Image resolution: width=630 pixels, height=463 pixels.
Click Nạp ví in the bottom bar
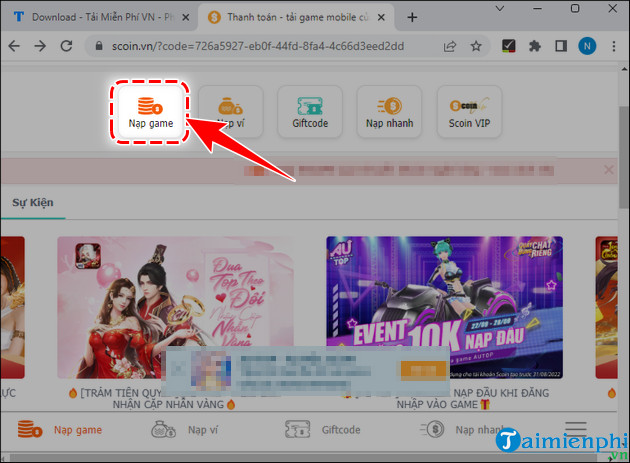click(x=184, y=430)
